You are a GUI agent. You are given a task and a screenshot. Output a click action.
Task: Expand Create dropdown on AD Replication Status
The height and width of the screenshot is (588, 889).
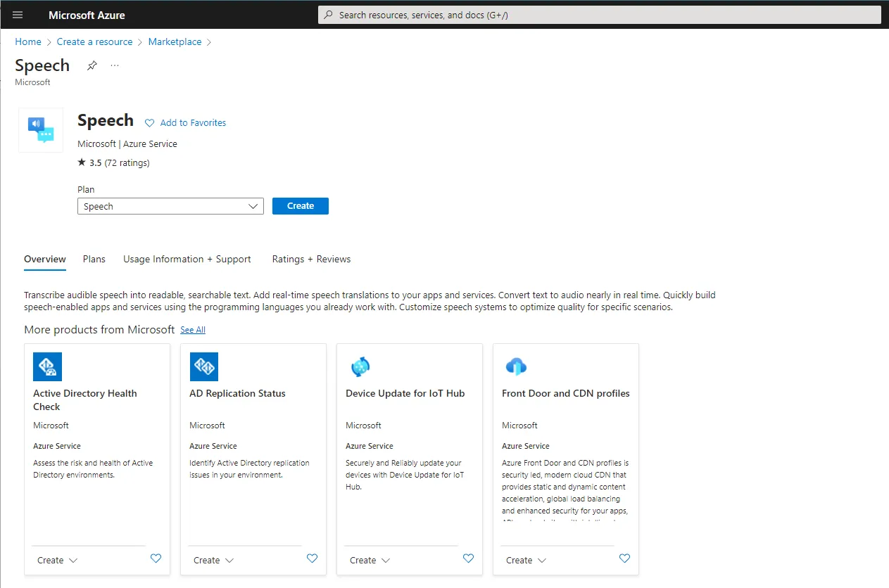click(213, 561)
